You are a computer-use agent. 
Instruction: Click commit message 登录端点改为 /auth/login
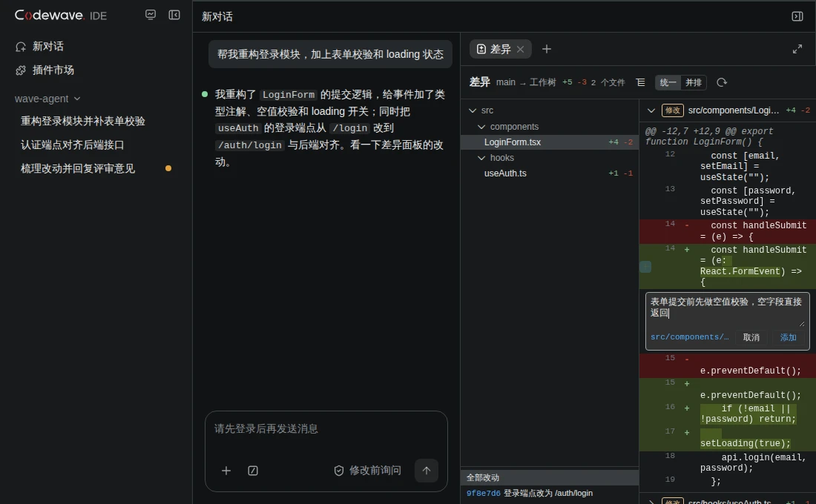[548, 493]
